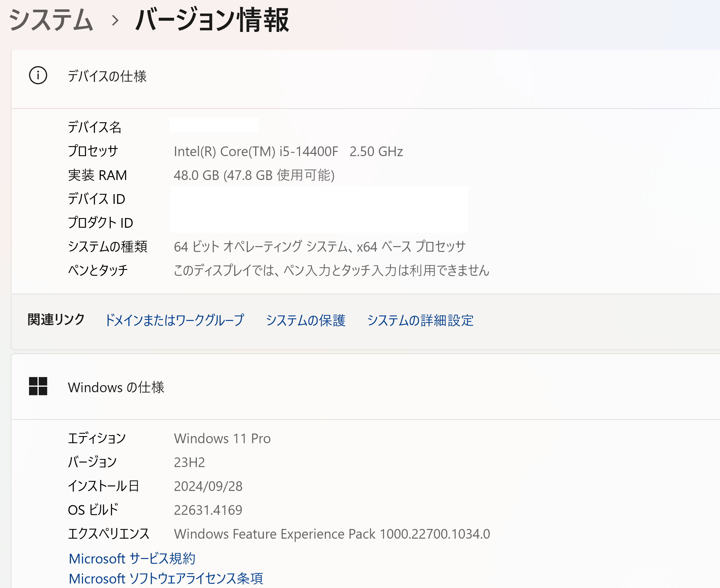Viewport: 720px width, 588px height.
Task: Click the breadcrumb chevron arrow
Action: 115,20
